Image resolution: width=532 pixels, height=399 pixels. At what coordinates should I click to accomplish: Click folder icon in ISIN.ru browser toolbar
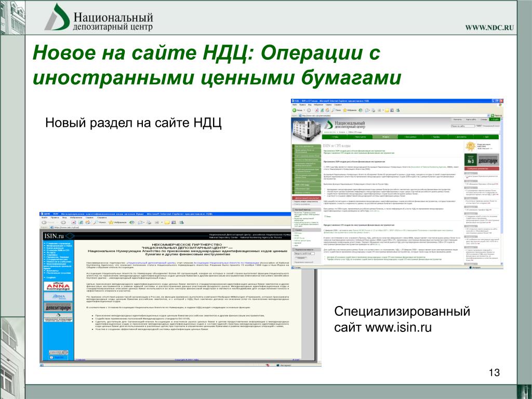tap(167, 222)
